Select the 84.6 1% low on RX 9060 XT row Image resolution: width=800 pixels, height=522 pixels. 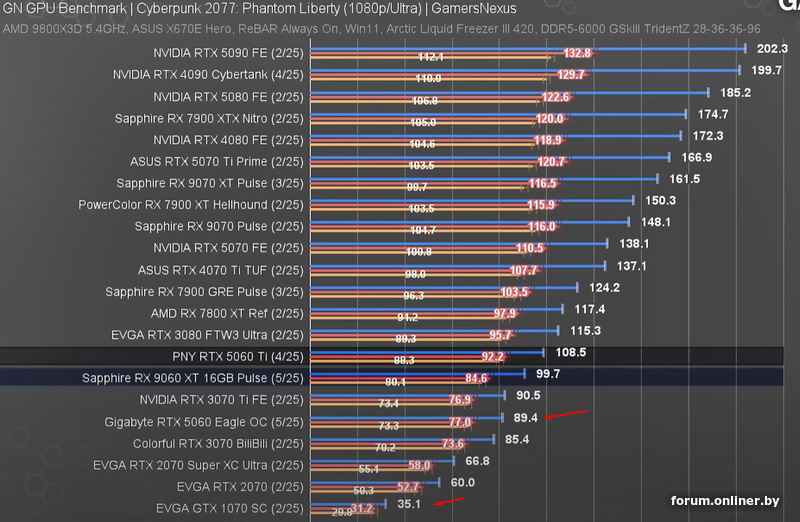tap(476, 378)
